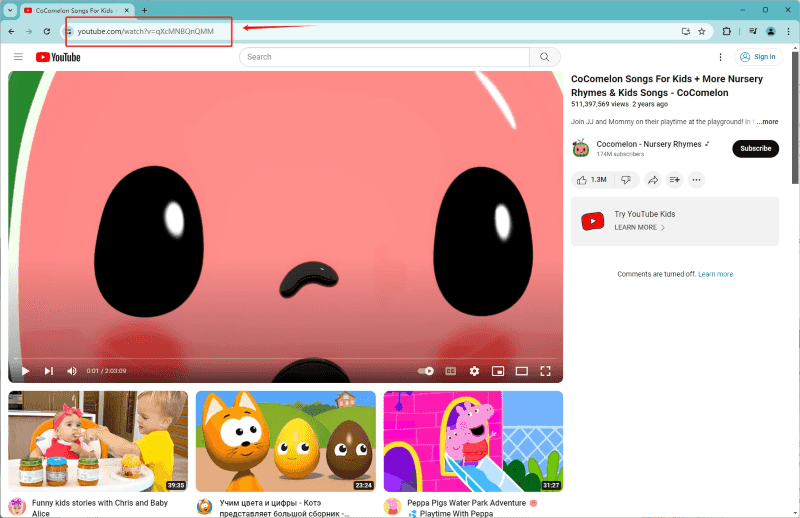Like the video
Image resolution: width=800 pixels, height=518 pixels.
click(x=592, y=180)
